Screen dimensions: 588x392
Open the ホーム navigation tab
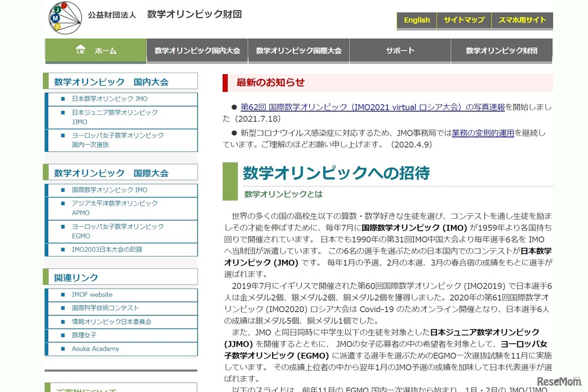point(96,51)
